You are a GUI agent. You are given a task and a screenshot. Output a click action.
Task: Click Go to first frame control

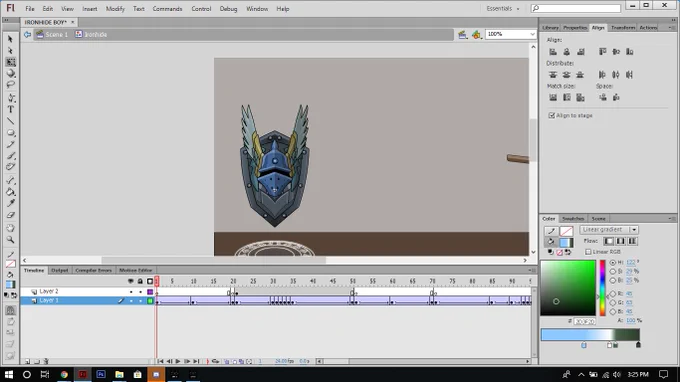pos(160,361)
